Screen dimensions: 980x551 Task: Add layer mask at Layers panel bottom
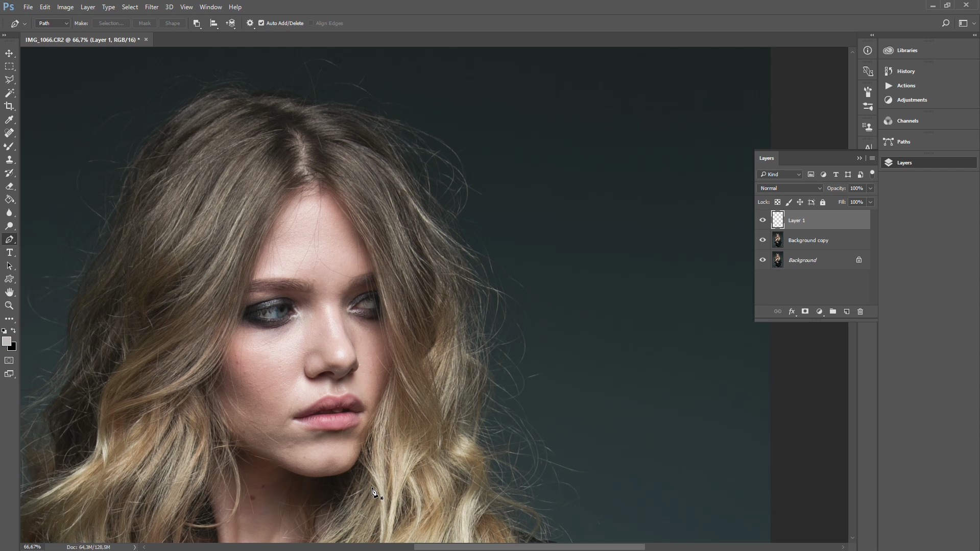805,312
